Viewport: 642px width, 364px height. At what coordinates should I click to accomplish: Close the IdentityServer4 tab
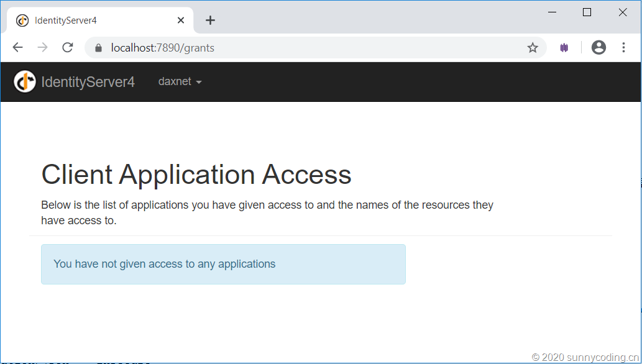[181, 20]
